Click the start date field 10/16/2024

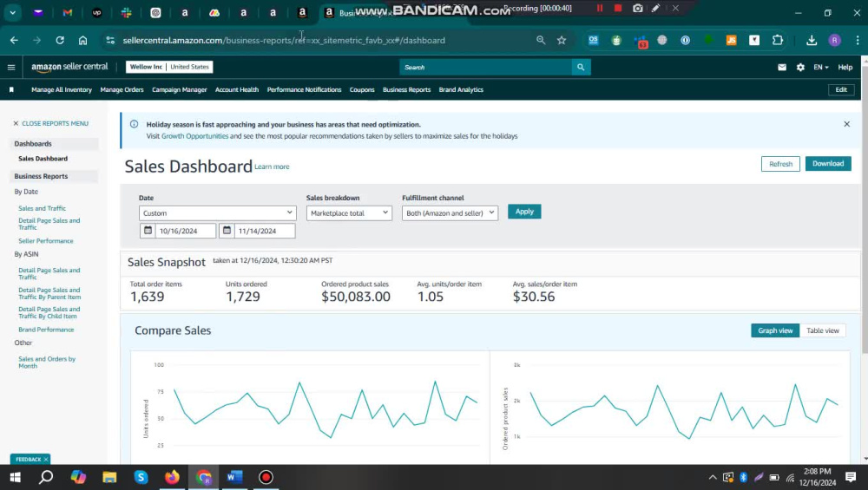point(185,231)
